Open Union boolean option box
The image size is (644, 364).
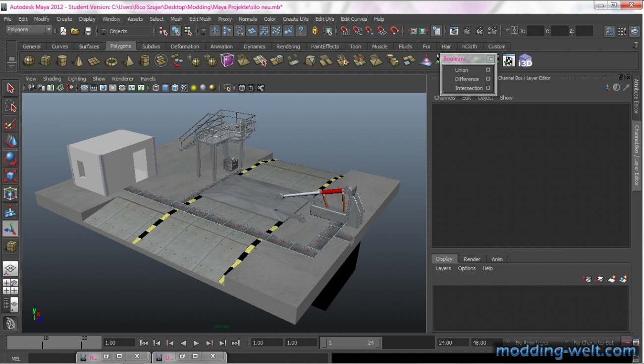(488, 70)
